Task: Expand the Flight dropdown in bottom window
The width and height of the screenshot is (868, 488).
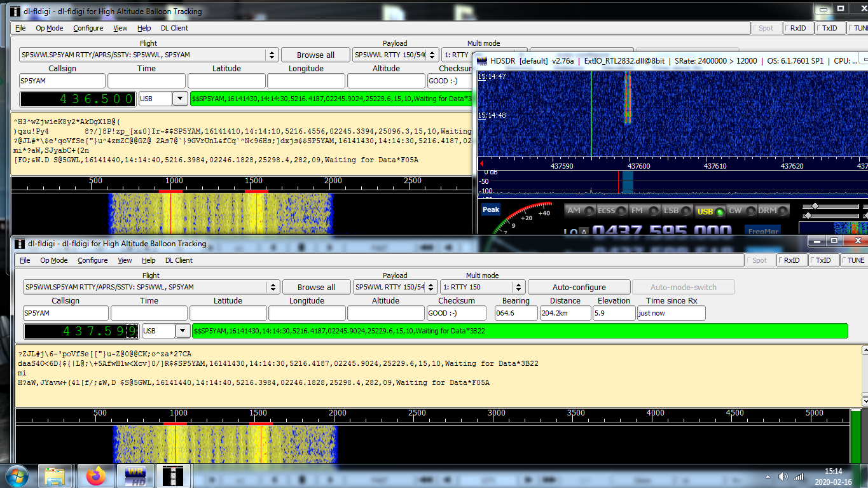Action: [274, 287]
